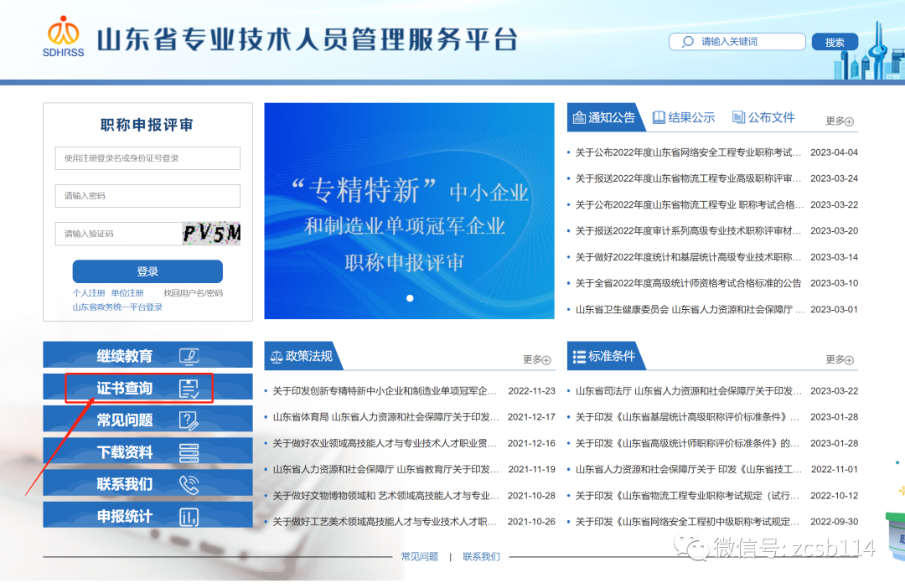Open the 个人注册 registration link

90,292
